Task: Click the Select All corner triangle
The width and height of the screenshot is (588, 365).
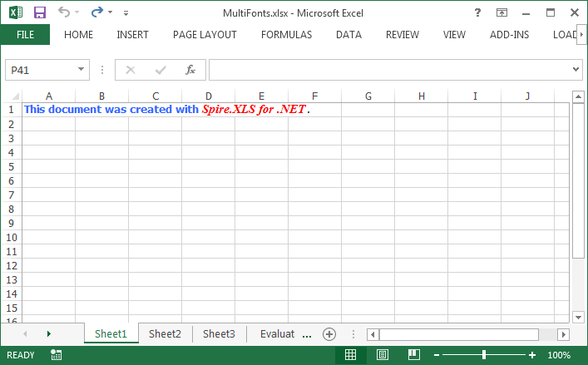Action: click(15, 96)
